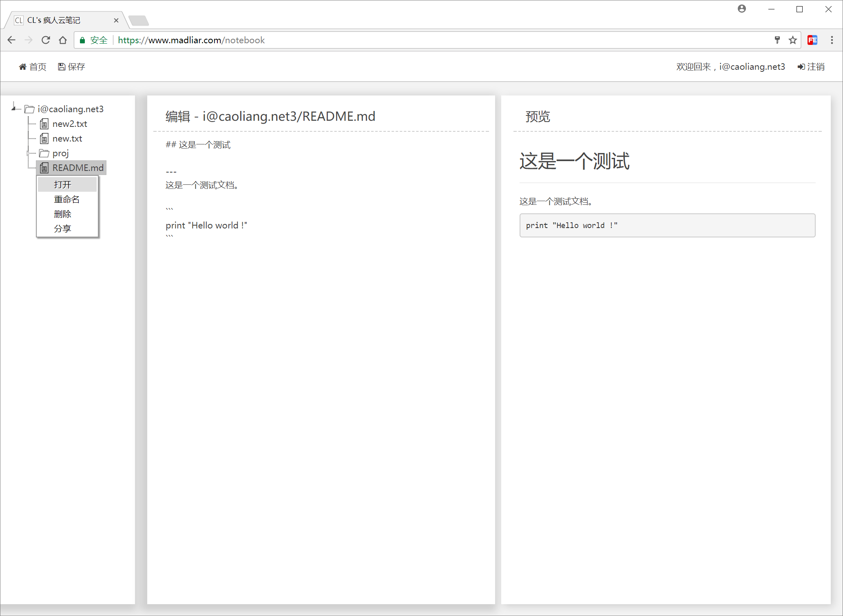
Task: Select new2.txt in the file tree
Action: click(70, 124)
